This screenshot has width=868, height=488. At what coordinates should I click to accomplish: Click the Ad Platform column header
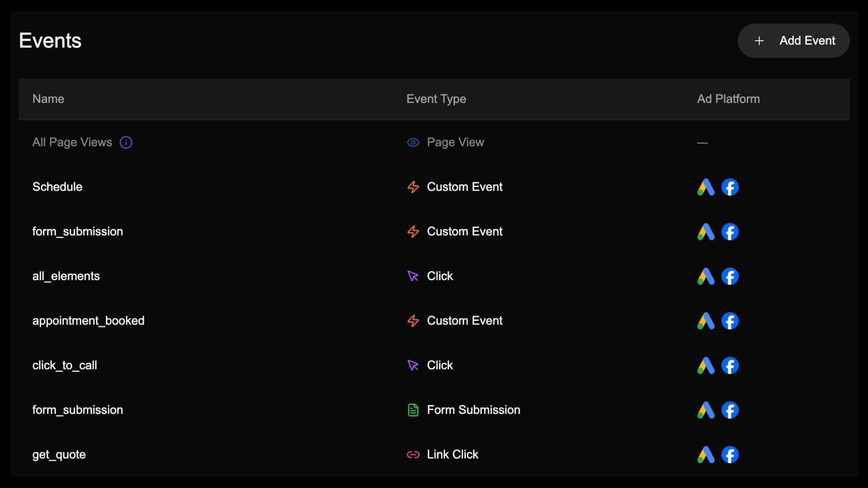pyautogui.click(x=728, y=99)
